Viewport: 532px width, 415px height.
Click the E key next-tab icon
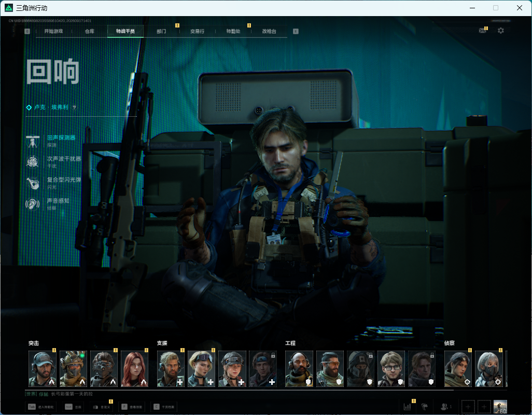click(x=296, y=31)
